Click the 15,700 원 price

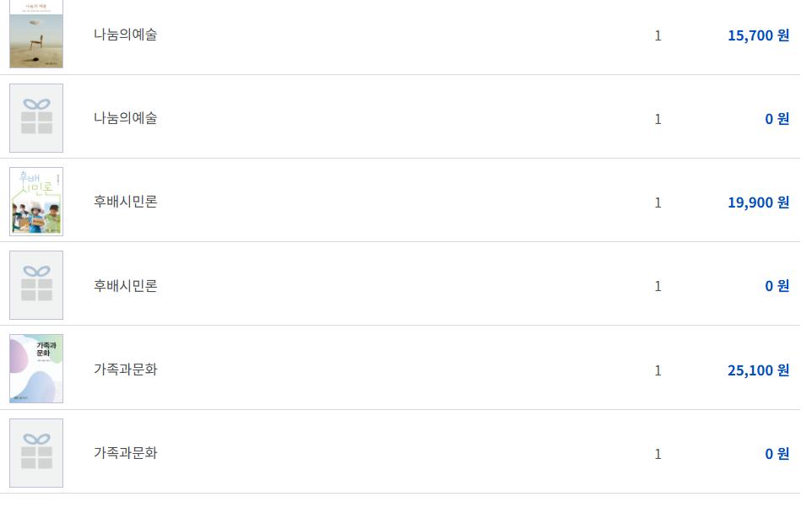tap(758, 35)
